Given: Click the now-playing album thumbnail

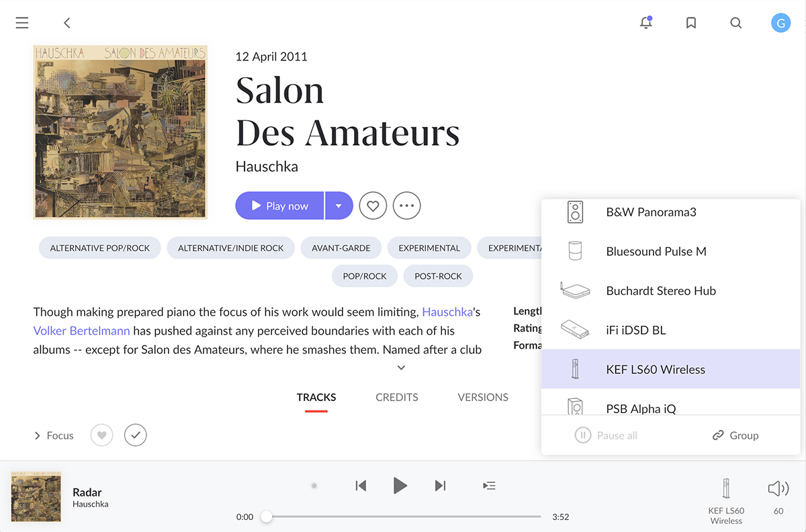Looking at the screenshot, I should pyautogui.click(x=36, y=497).
